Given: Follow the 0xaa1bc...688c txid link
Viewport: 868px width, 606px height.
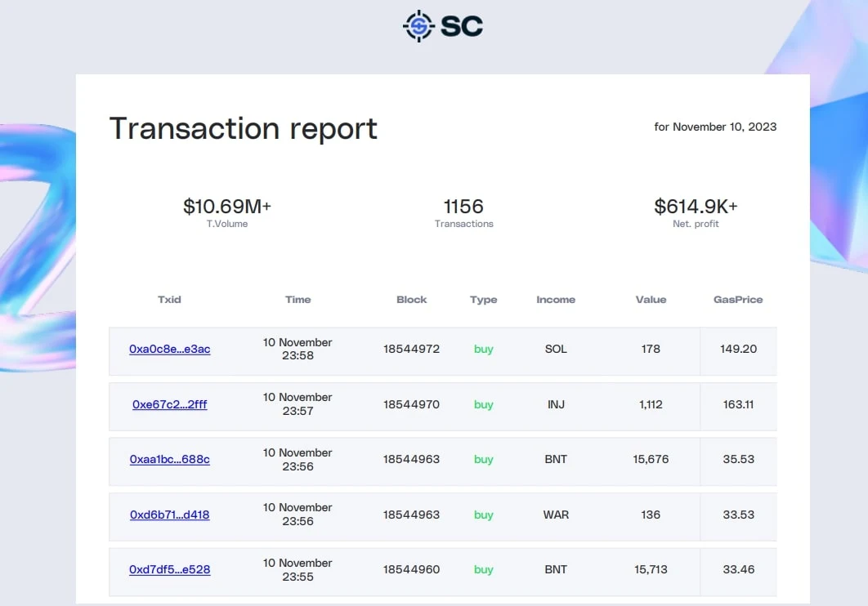Looking at the screenshot, I should pyautogui.click(x=169, y=459).
